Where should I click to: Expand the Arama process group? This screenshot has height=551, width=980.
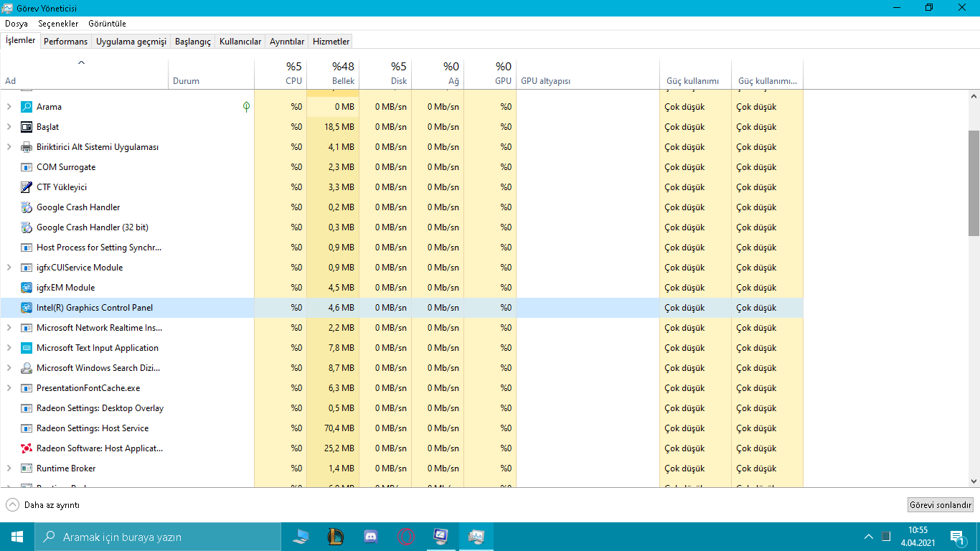pos(9,107)
